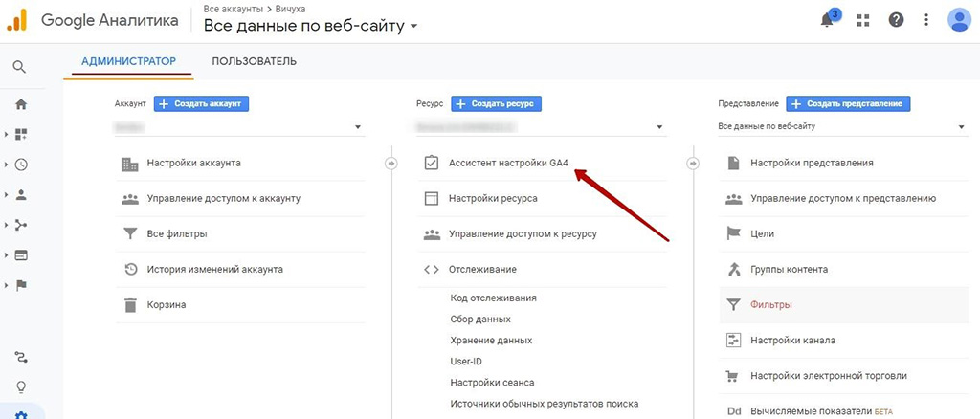980x419 pixels.
Task: Open the header view selector Все данные по веб-сайту
Action: [x=310, y=26]
